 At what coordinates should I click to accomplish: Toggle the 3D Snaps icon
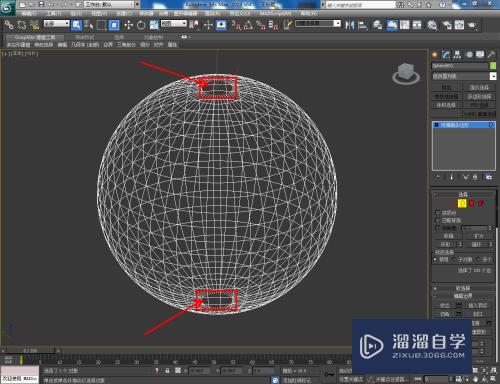[236, 25]
